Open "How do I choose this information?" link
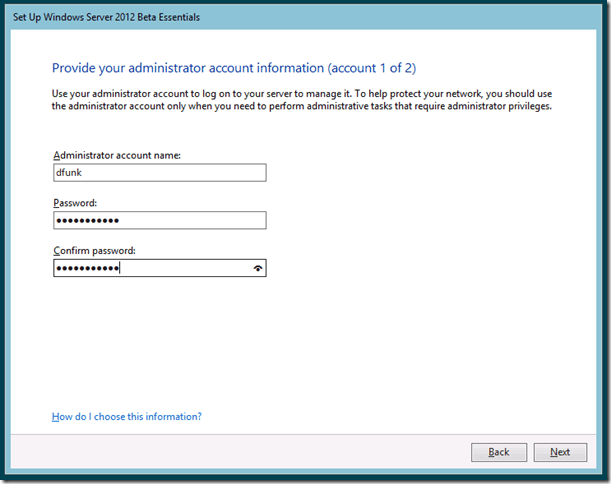Screen dimensions: 611x484 pyautogui.click(x=126, y=416)
